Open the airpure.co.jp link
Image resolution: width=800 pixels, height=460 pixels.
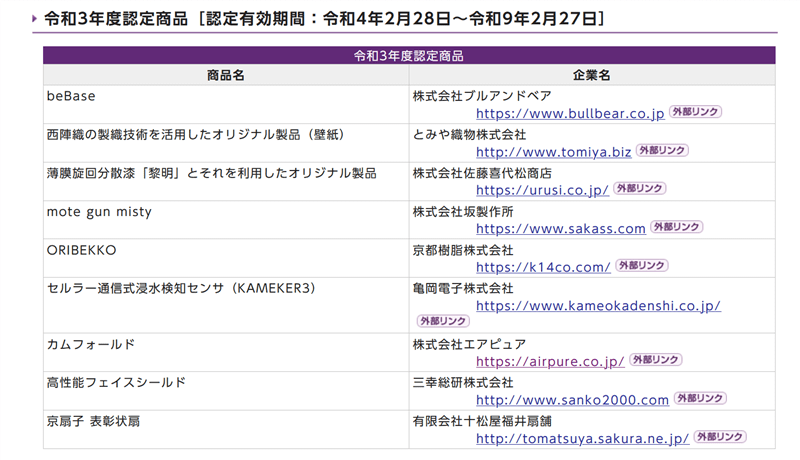pos(550,362)
